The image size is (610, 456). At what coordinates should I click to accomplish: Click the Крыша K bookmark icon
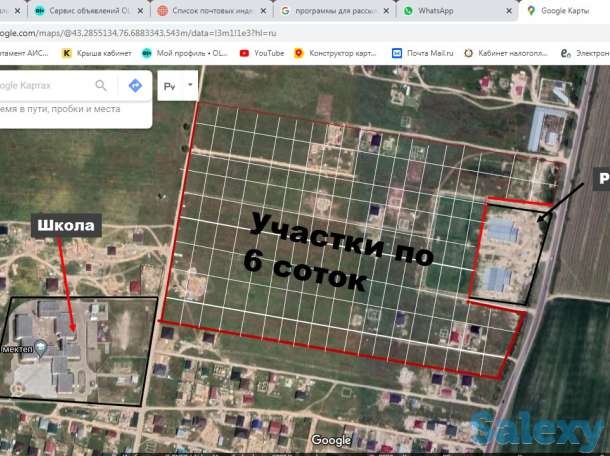point(67,53)
